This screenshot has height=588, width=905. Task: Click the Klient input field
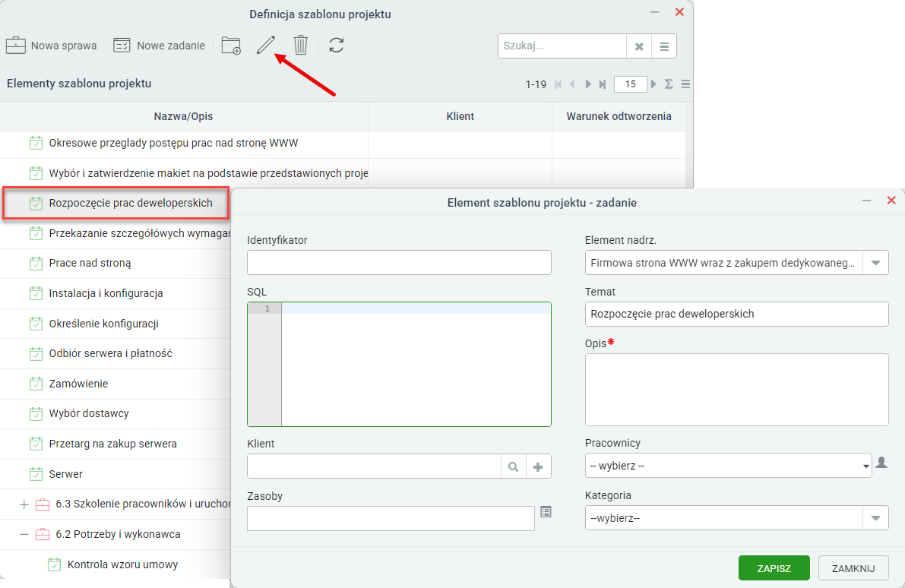[374, 466]
